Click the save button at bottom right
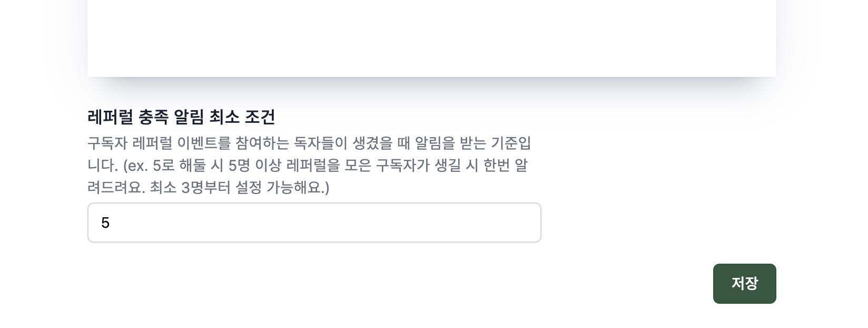This screenshot has width=868, height=328. point(744,283)
